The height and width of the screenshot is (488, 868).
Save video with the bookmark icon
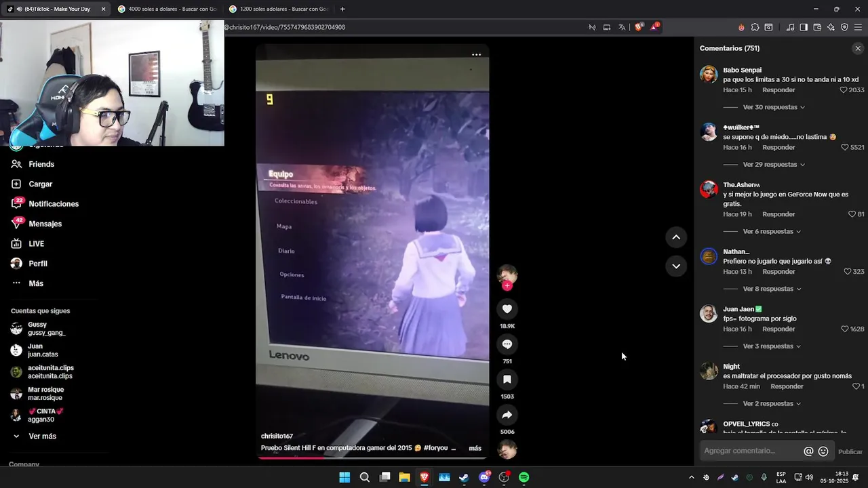(507, 380)
